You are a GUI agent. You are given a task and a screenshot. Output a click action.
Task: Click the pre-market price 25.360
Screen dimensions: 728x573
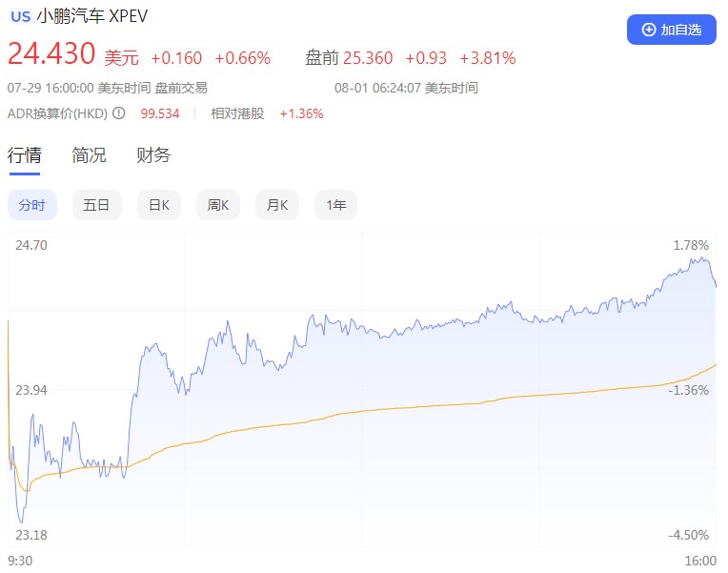click(366, 58)
